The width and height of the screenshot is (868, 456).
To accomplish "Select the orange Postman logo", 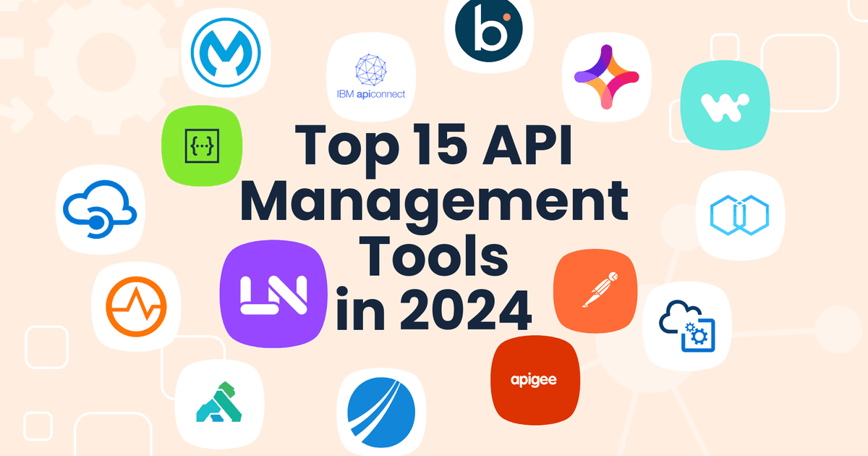I will (x=595, y=292).
